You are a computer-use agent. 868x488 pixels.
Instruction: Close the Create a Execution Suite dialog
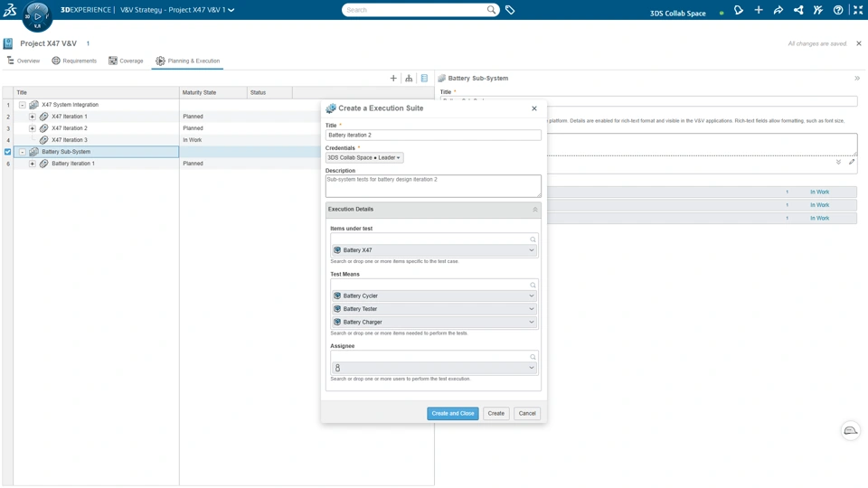(x=534, y=108)
